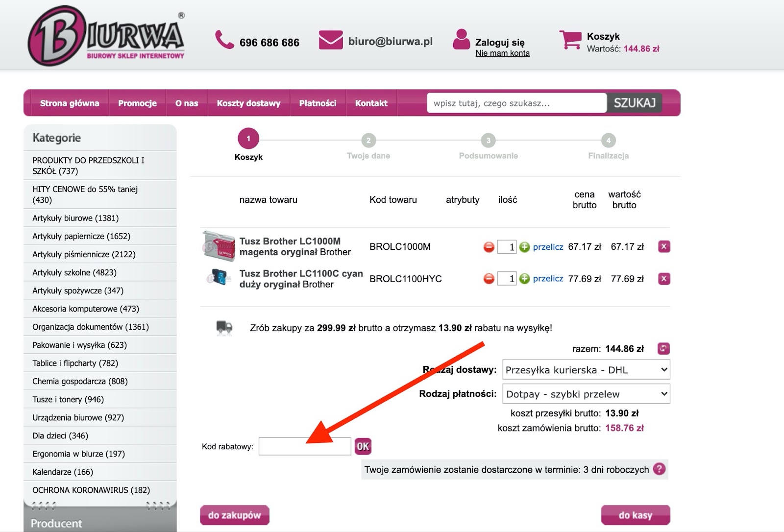Click the refresh total icon beside razem
Screen dimensions: 784x532
pos(663,349)
